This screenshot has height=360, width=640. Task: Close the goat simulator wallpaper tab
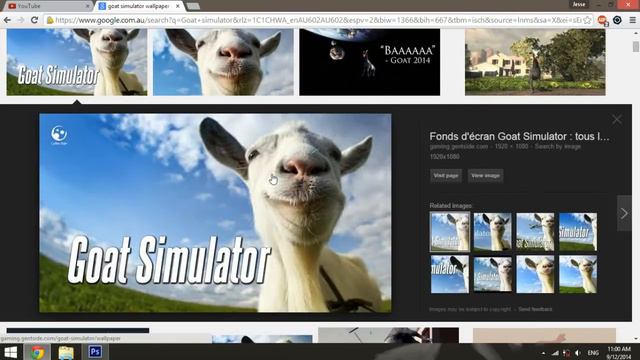178,6
